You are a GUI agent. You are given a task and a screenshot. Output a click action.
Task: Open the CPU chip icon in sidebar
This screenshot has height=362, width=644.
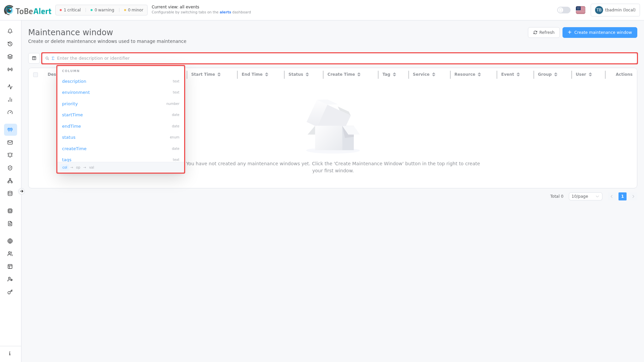click(10, 211)
